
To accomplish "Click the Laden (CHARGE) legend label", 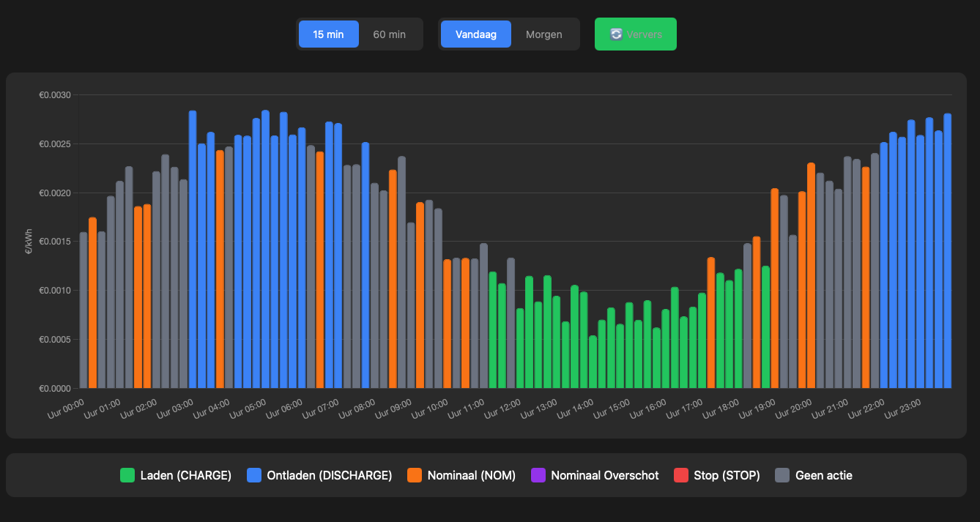I will (x=186, y=475).
